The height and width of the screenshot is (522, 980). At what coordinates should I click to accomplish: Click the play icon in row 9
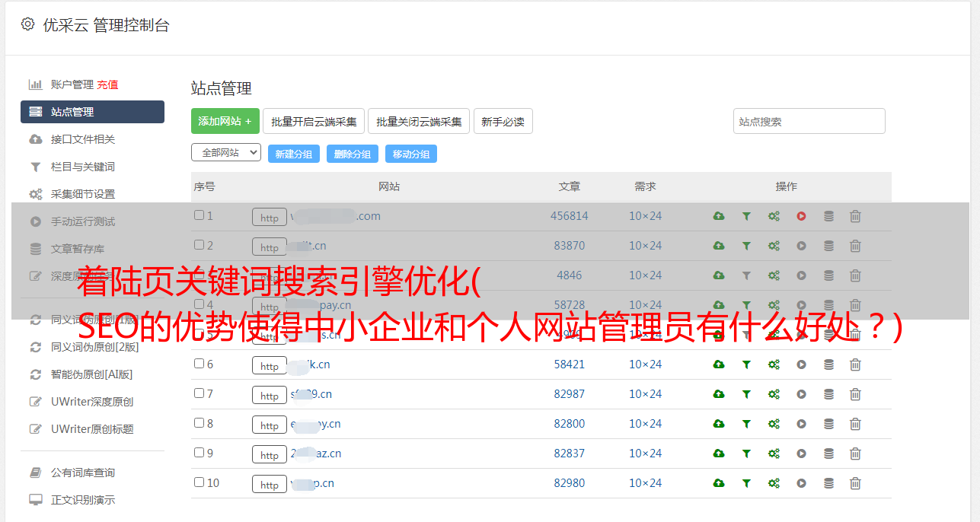(801, 454)
